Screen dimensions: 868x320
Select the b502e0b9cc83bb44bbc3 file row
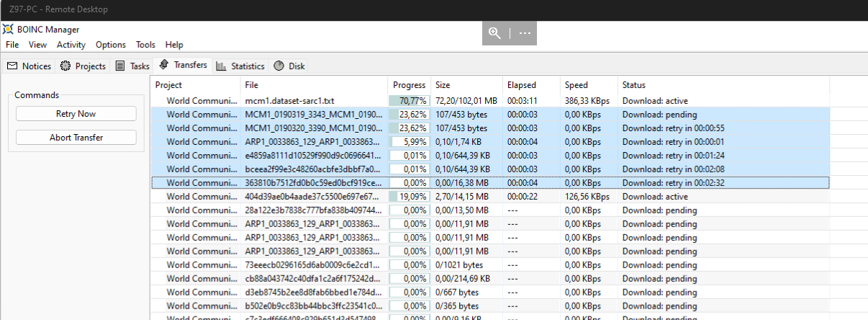coord(490,306)
